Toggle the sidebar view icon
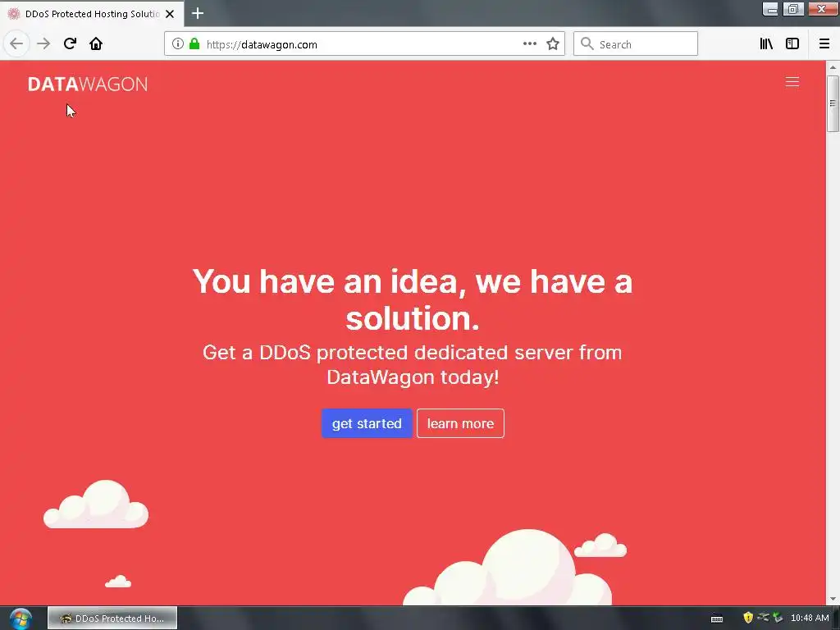Viewport: 840px width, 630px height. tap(792, 44)
